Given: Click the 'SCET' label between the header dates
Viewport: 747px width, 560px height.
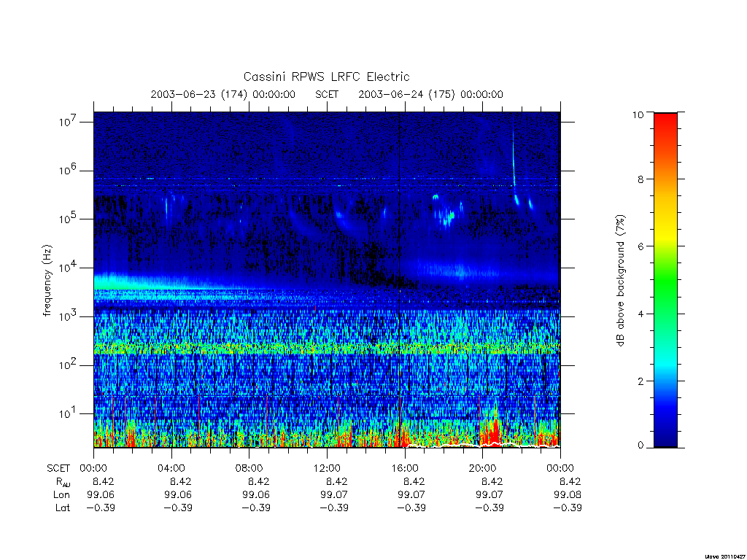Looking at the screenshot, I should (327, 94).
